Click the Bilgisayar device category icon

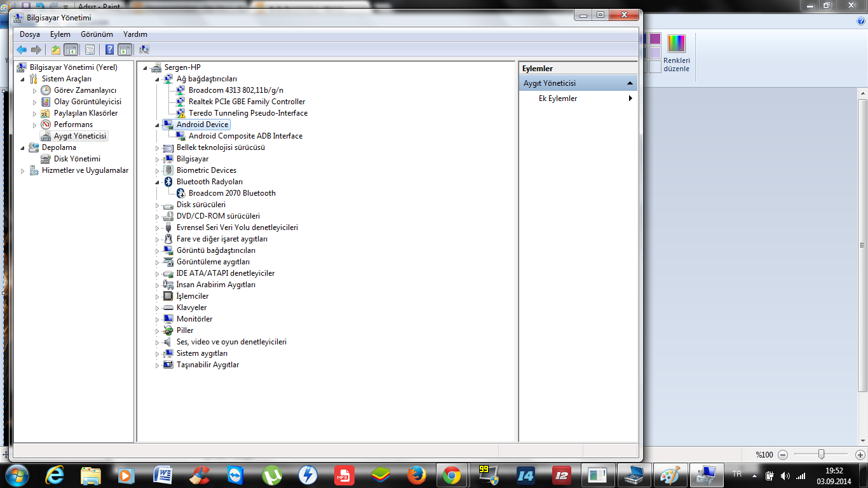click(x=168, y=159)
